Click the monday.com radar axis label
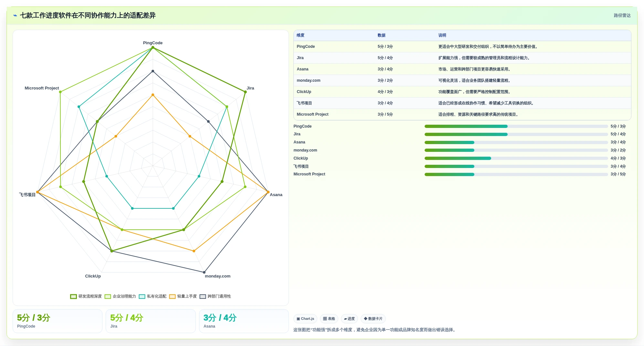Viewport: 644px width, 346px height. [217, 276]
